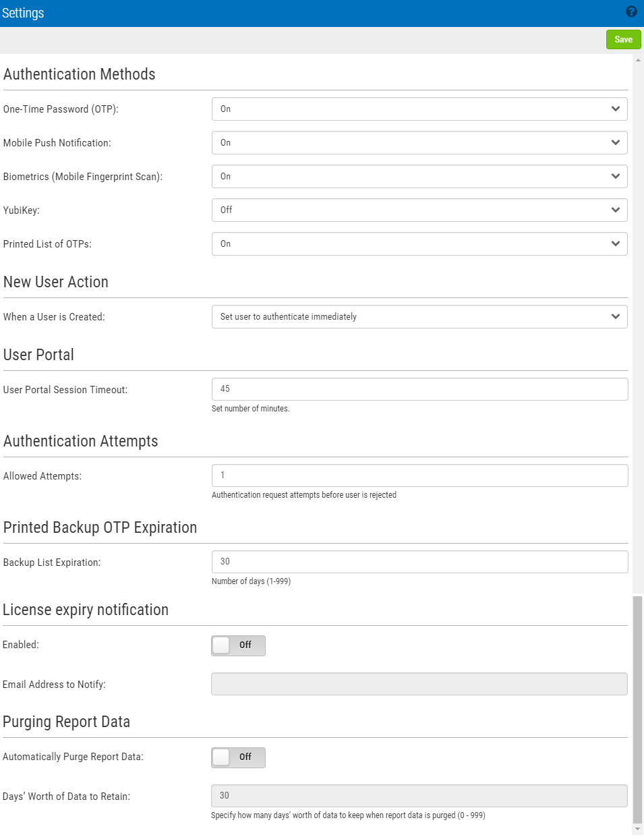Viewport: 644px width, 837px height.
Task: Open One-Time Password (OTP) dropdown
Action: pyautogui.click(x=419, y=109)
